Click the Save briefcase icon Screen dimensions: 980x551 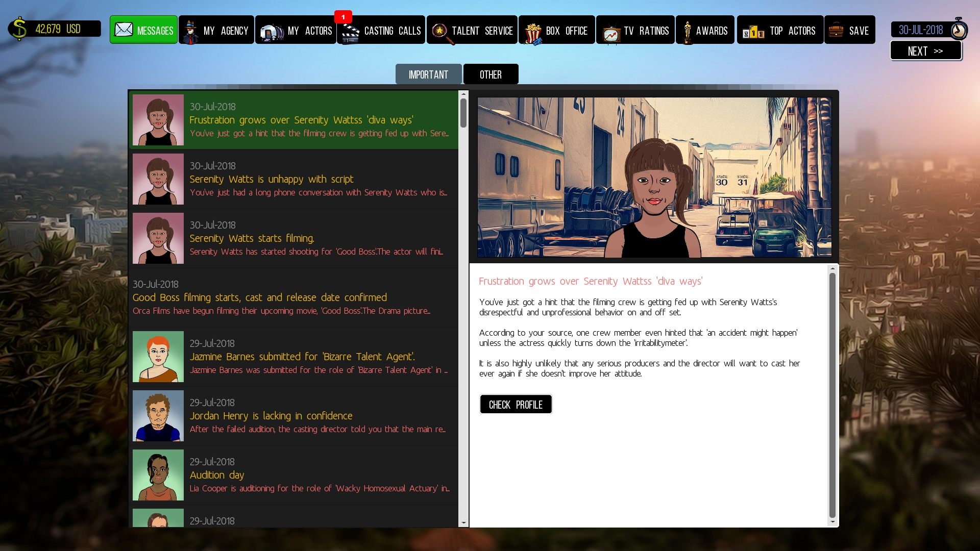[x=836, y=30]
